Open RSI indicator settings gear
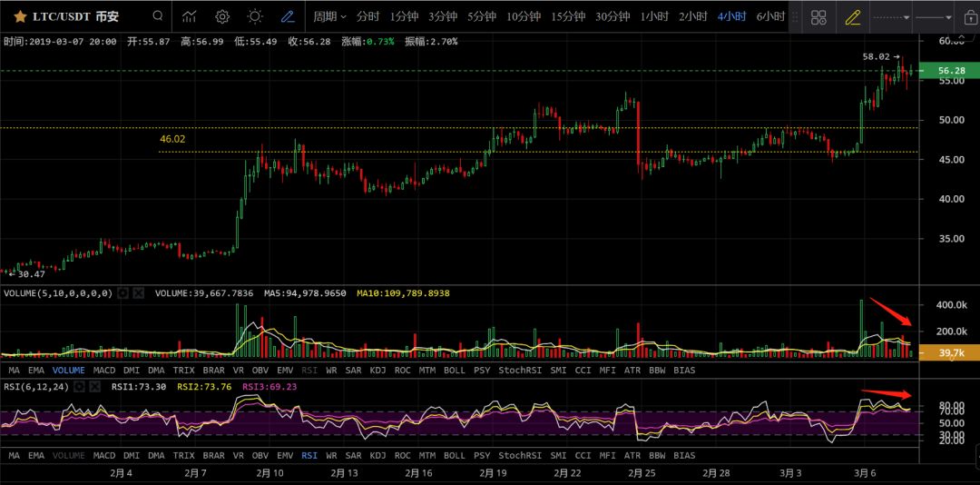This screenshot has height=485, width=980. click(x=79, y=387)
